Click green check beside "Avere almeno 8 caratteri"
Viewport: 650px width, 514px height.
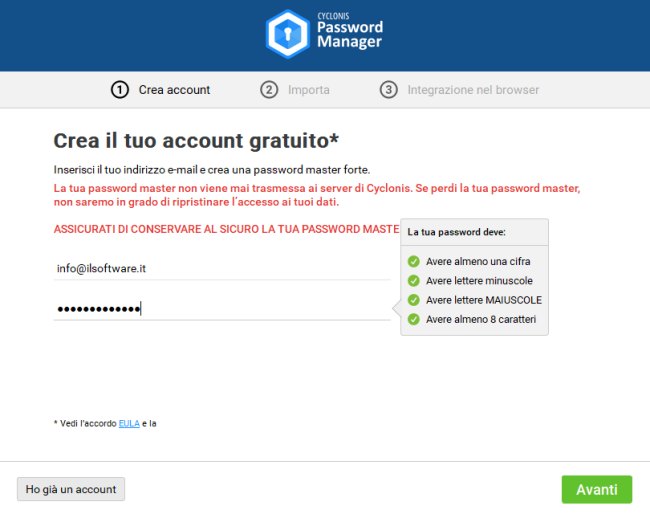pos(413,320)
